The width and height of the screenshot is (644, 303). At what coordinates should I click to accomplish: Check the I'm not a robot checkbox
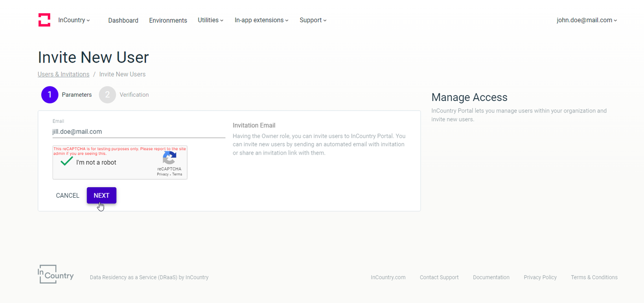pyautogui.click(x=66, y=162)
